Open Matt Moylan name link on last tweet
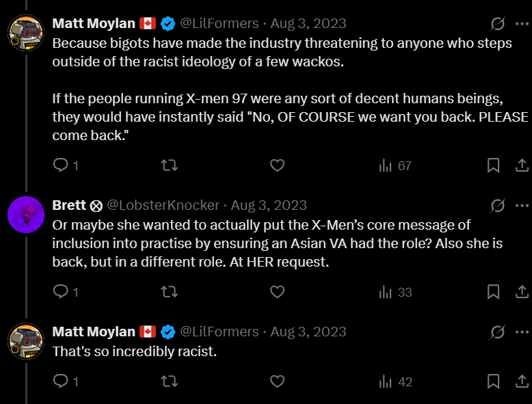The height and width of the screenshot is (404, 532). pos(94,332)
